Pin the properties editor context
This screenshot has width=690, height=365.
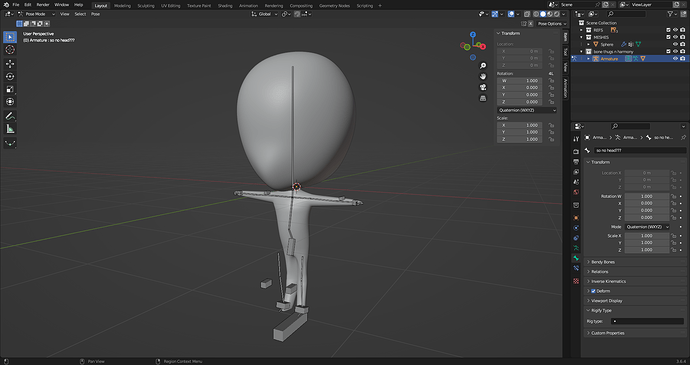coord(683,138)
